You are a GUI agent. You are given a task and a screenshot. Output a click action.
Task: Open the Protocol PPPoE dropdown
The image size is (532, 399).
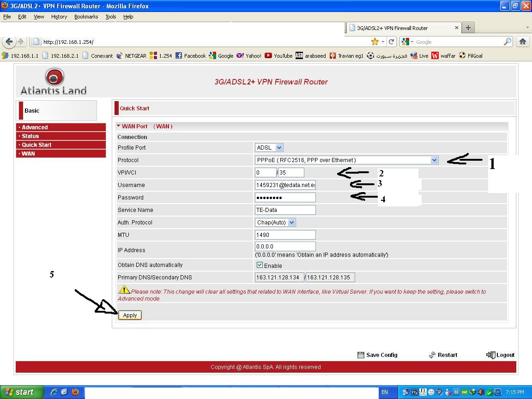click(x=346, y=160)
